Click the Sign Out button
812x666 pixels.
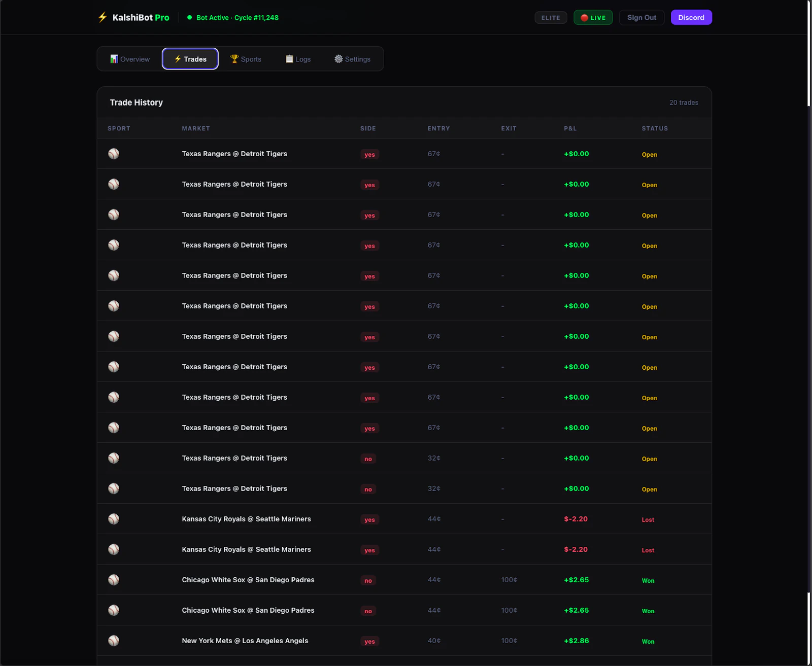[641, 18]
